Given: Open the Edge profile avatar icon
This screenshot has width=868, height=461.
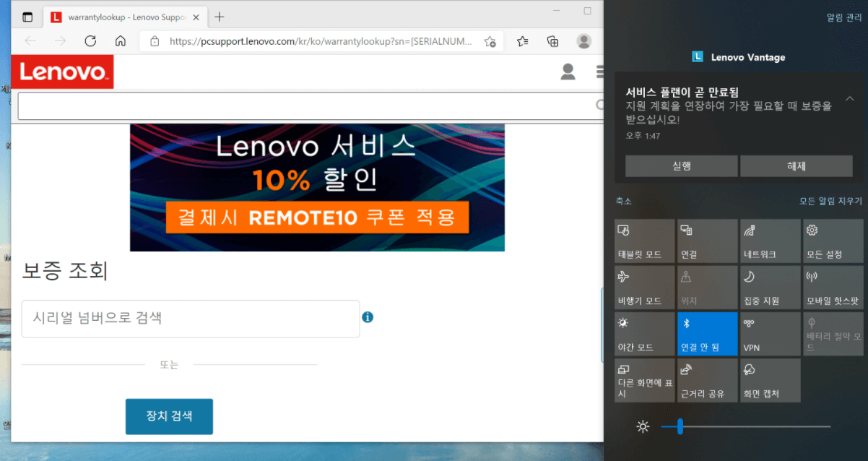Looking at the screenshot, I should [583, 41].
